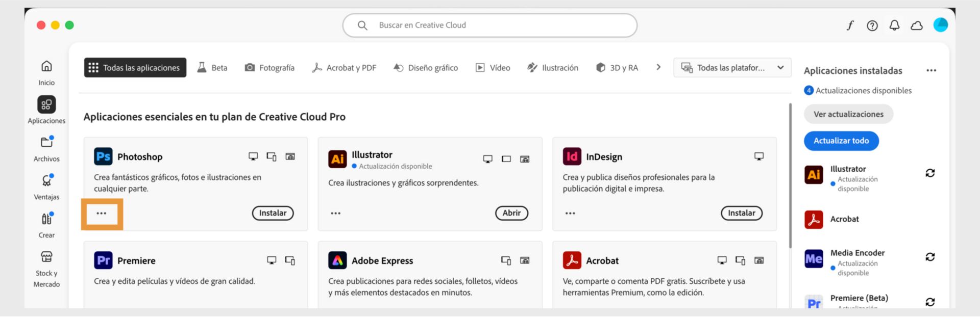Click Media Encoder name in installed list
Image resolution: width=980 pixels, height=317 pixels.
[857, 253]
